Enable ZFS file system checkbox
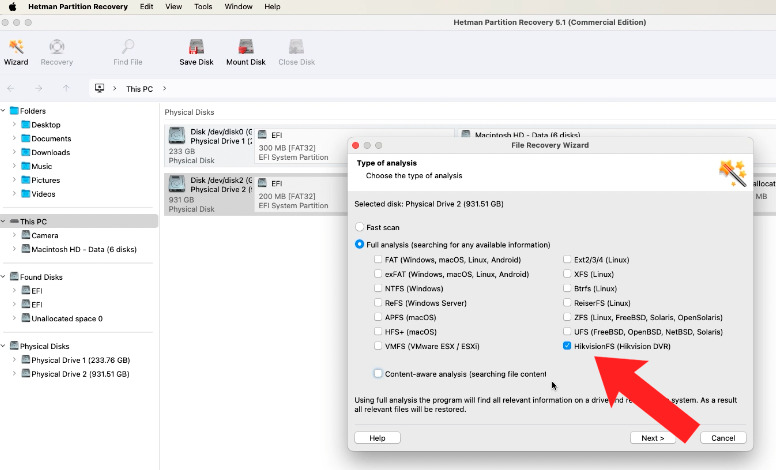 [567, 317]
